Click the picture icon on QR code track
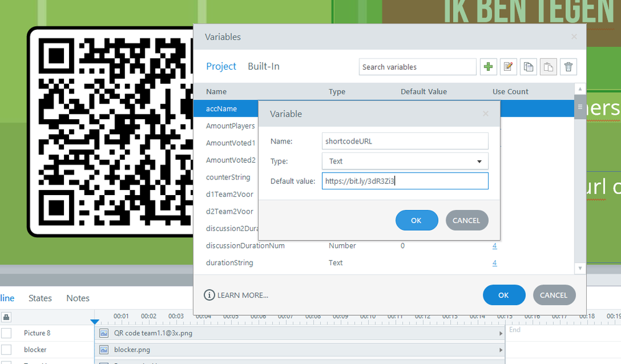621x364 pixels. pyautogui.click(x=104, y=333)
